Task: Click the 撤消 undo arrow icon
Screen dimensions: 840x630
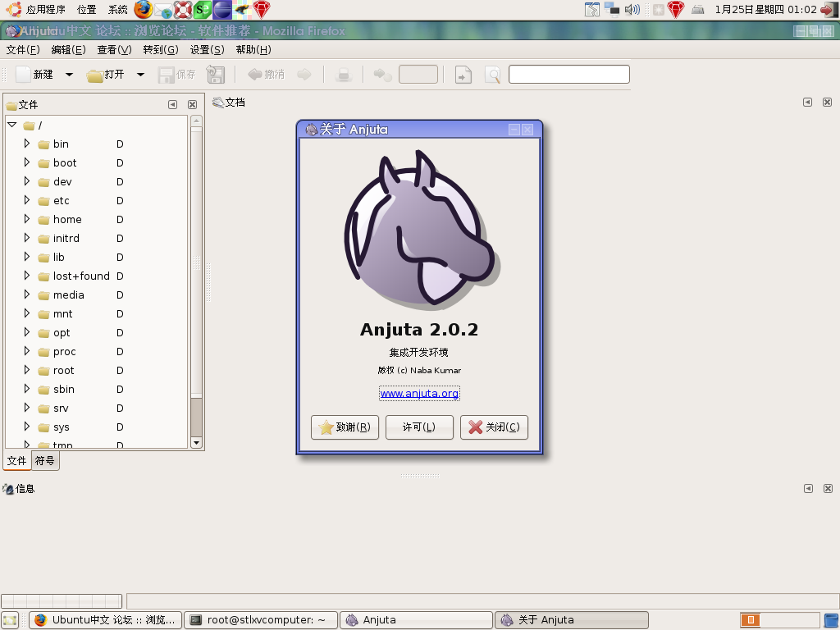Action: tap(254, 74)
